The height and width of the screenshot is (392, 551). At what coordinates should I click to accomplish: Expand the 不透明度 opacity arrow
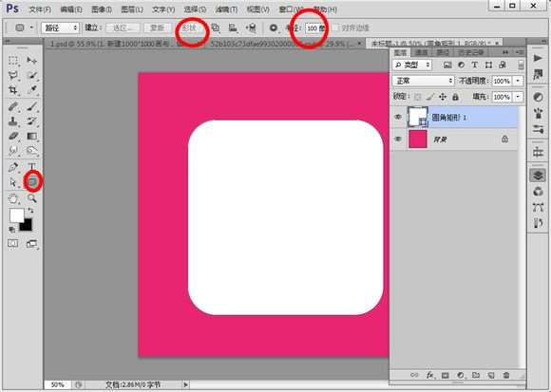(518, 81)
